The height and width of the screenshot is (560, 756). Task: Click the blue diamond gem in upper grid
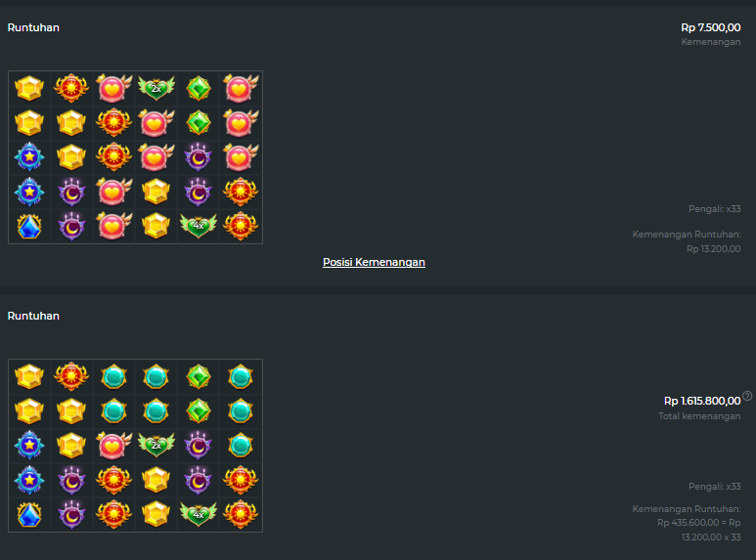[29, 226]
